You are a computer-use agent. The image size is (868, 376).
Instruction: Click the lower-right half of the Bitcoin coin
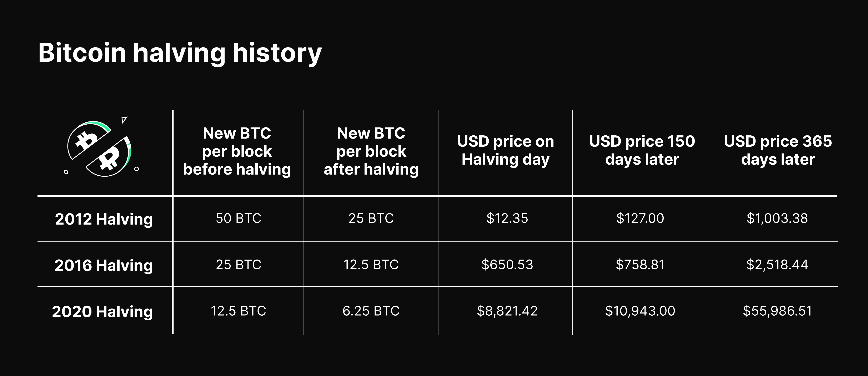[110, 158]
